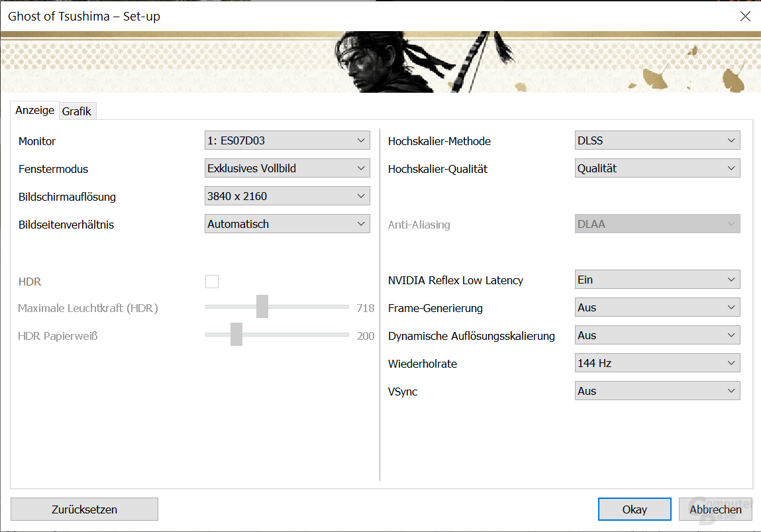Screen dimensions: 761x532
Task: Expand the VSync dropdown
Action: [x=658, y=391]
